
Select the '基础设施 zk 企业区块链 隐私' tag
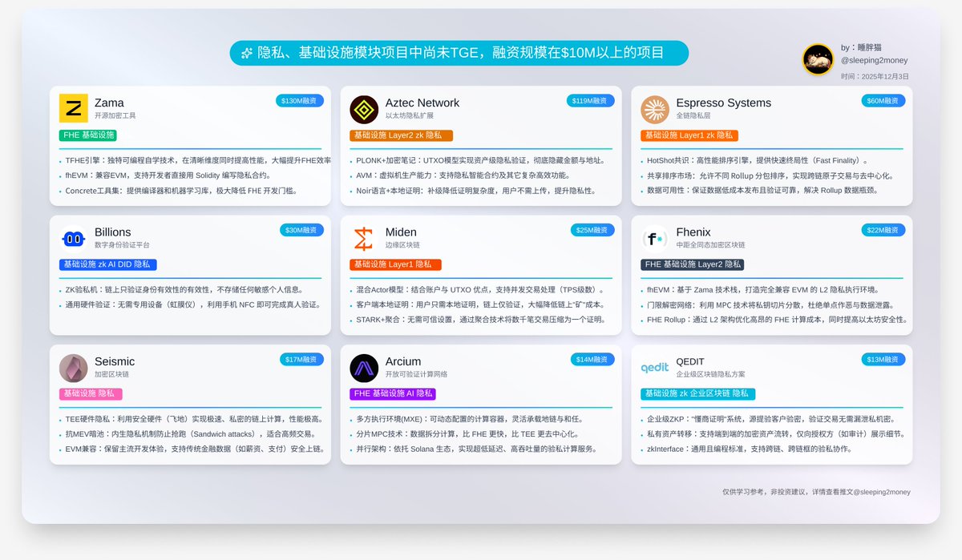click(x=697, y=394)
